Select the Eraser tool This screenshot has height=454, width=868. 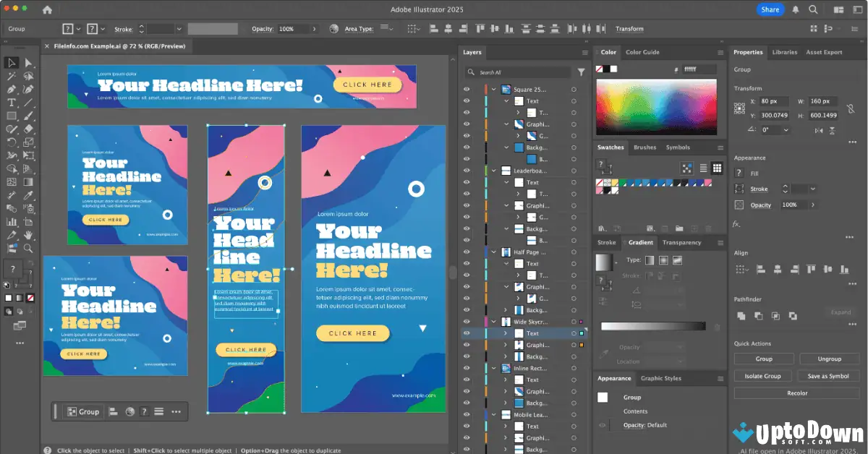click(27, 127)
